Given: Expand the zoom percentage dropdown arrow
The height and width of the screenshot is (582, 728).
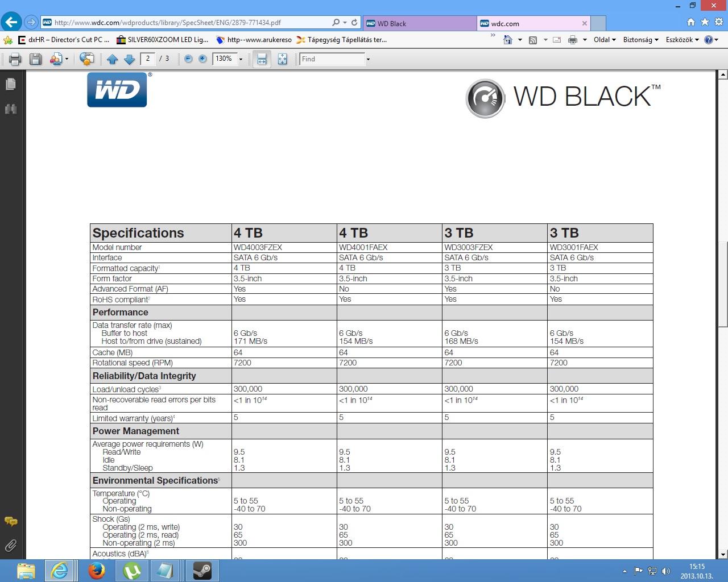Looking at the screenshot, I should [x=241, y=59].
